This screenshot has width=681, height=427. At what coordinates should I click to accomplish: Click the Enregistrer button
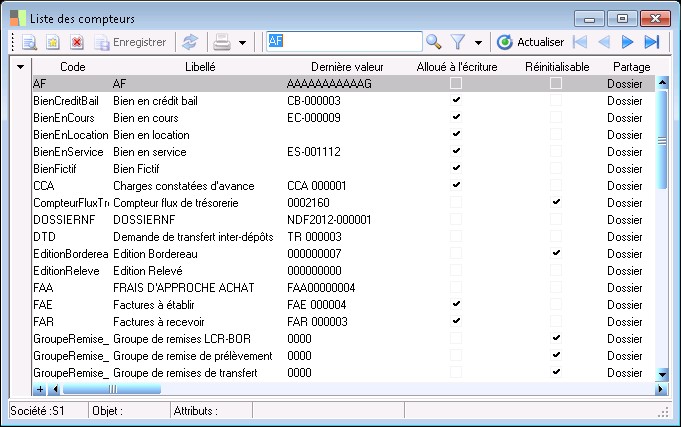[x=130, y=42]
